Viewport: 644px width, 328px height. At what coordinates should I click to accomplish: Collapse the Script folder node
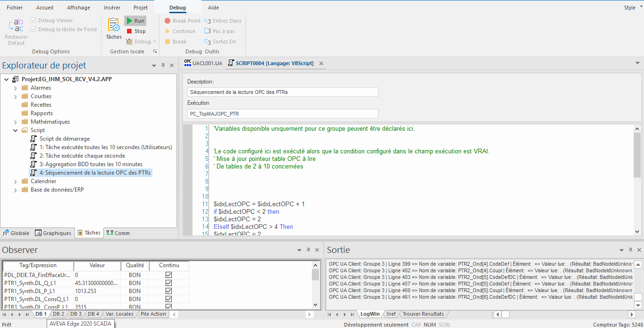tap(16, 130)
